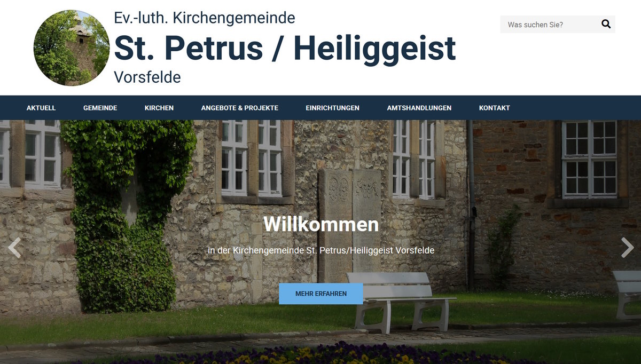
Task: Focus the 'Was suchen Sie?' search field
Action: click(x=549, y=25)
